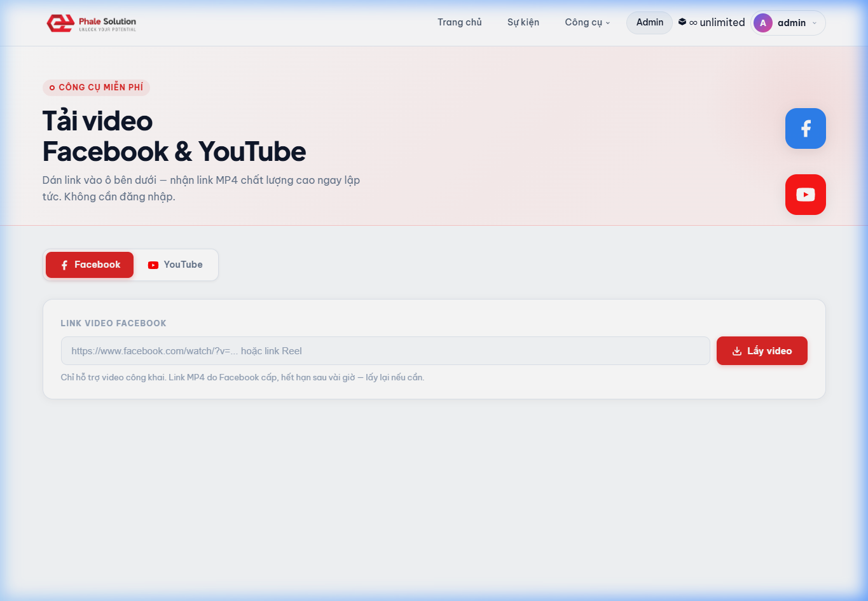The width and height of the screenshot is (868, 601).
Task: Click the admin username text
Action: click(792, 23)
